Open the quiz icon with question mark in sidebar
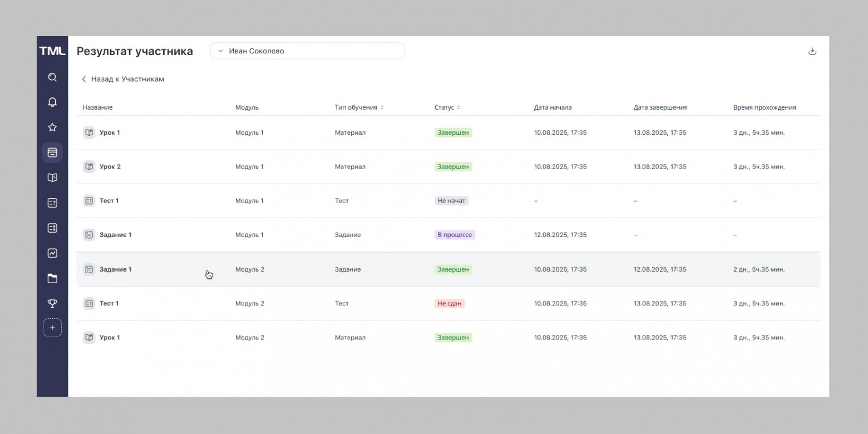Viewport: 868px width, 434px height. click(x=52, y=203)
